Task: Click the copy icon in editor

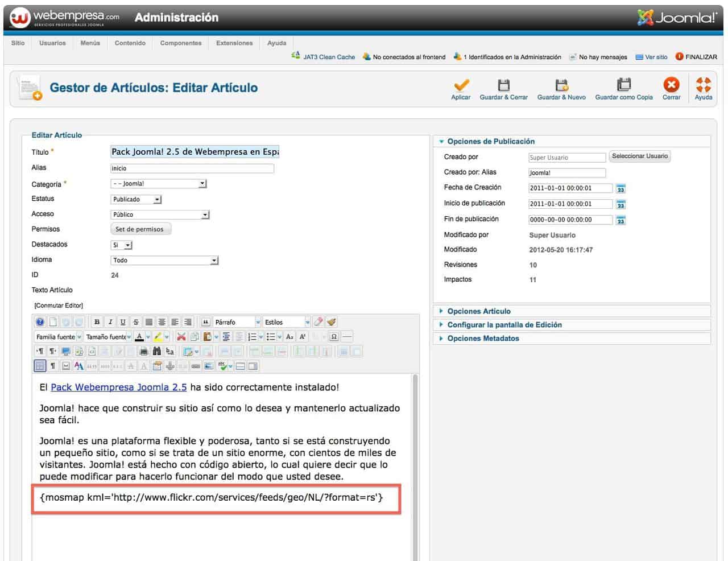Action: [x=195, y=337]
